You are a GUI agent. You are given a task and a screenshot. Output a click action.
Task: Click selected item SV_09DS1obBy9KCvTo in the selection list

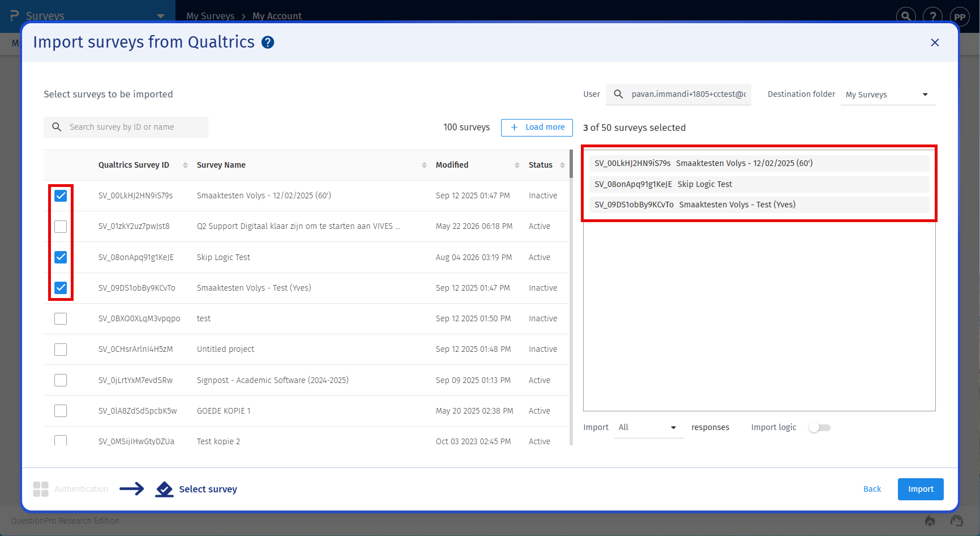click(x=759, y=205)
